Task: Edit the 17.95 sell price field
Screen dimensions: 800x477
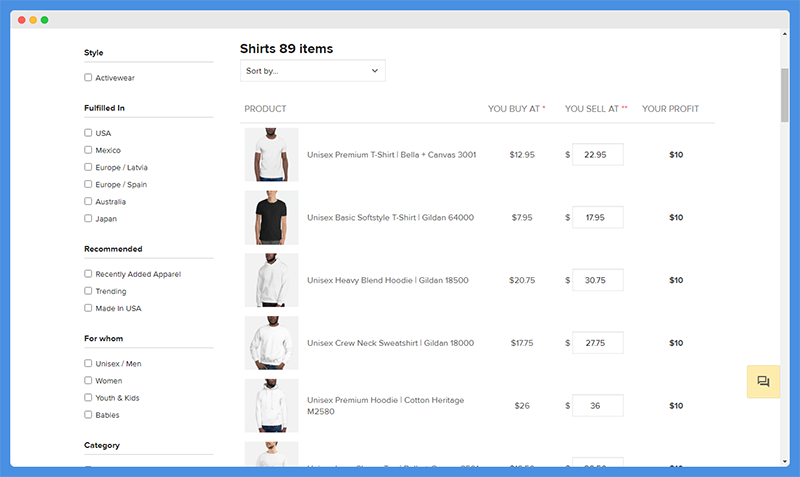Action: pyautogui.click(x=597, y=217)
